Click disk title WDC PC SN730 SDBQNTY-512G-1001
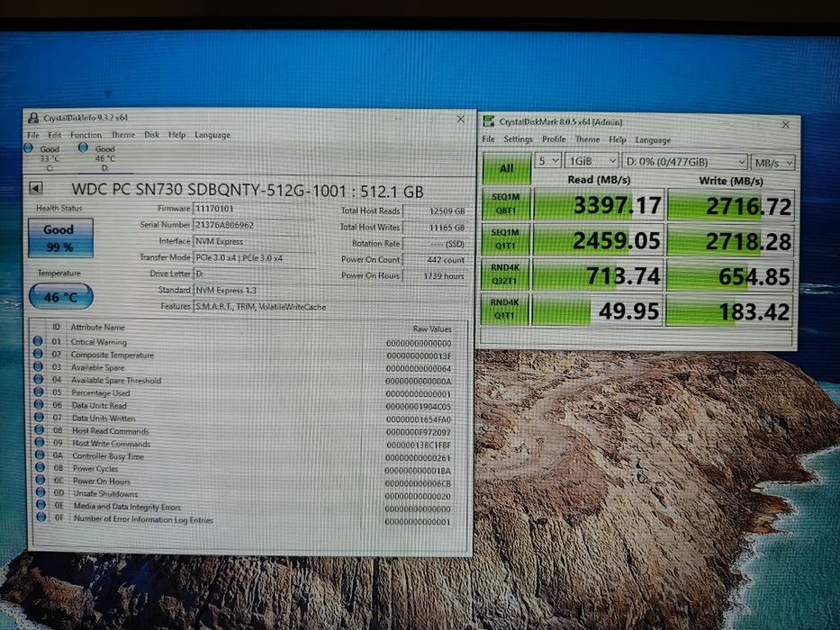840x630 pixels. (248, 190)
